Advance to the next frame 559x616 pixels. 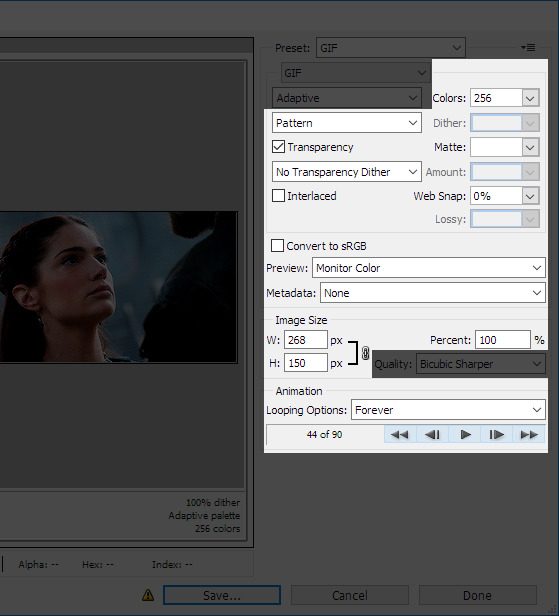pyautogui.click(x=497, y=434)
